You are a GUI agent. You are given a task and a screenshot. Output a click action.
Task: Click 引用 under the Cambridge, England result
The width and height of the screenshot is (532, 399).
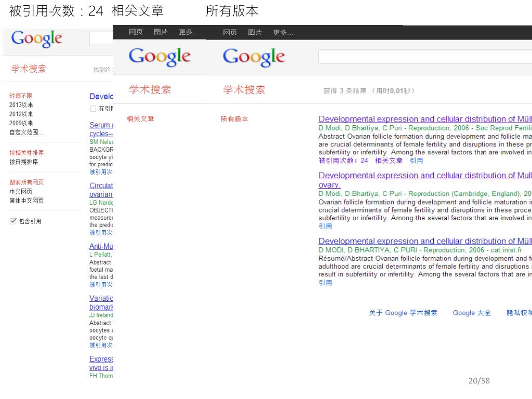tap(325, 227)
